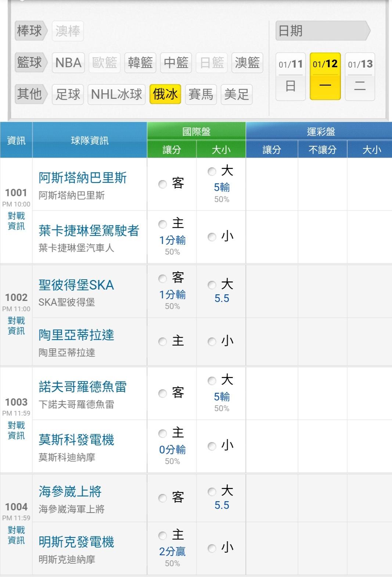Select 客 spread for game 1001
The image size is (392, 578).
[163, 184]
